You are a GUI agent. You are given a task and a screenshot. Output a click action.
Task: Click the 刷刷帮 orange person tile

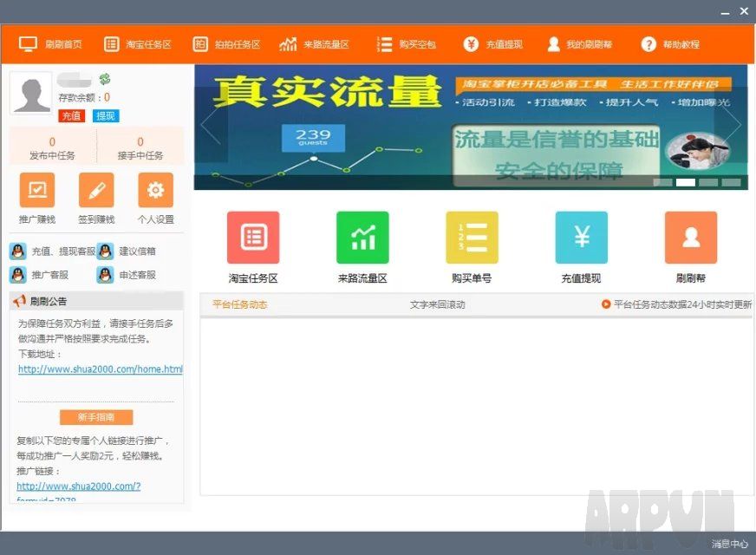(x=690, y=238)
